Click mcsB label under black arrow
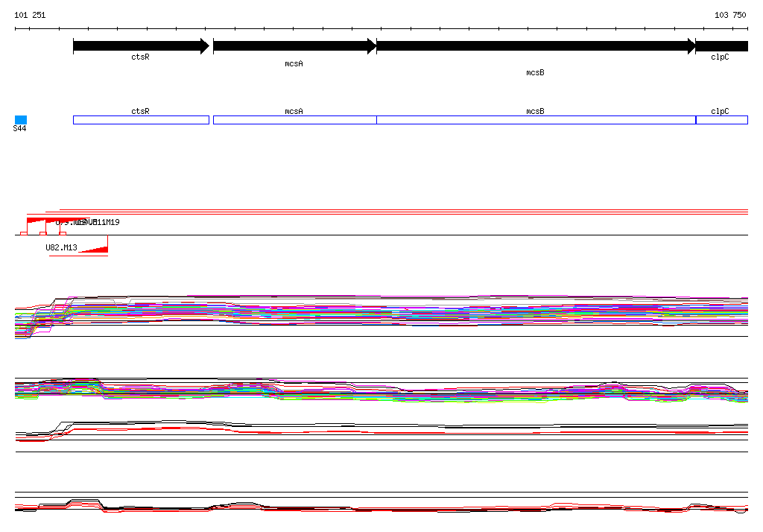This screenshot has height=532, width=763. coord(535,72)
